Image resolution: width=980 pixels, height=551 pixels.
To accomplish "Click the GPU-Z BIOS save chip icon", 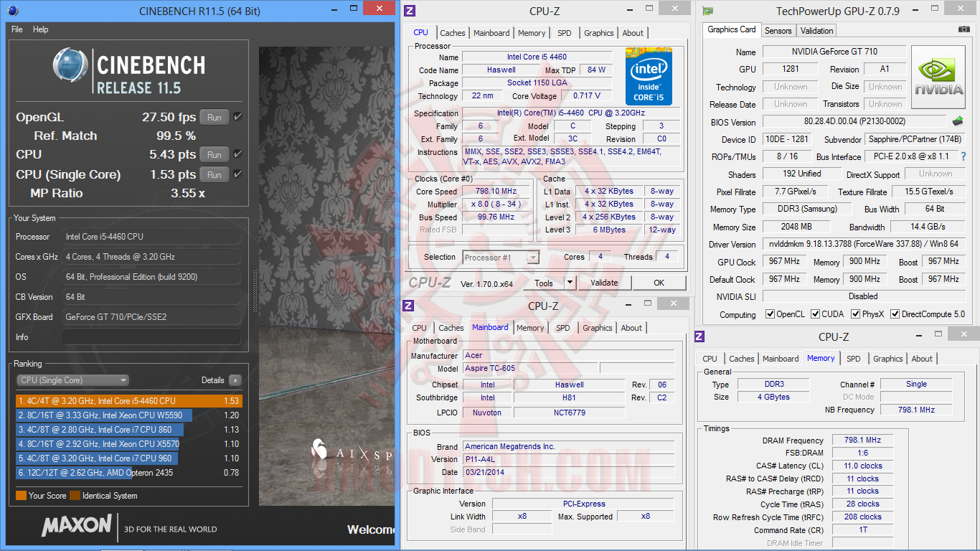I will [x=958, y=122].
